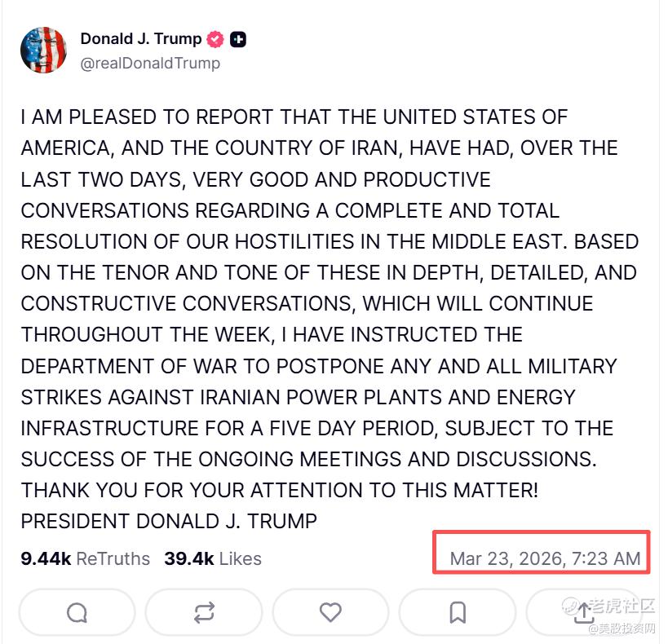
Task: ReTruth the post using the repost icon
Action: point(204,612)
